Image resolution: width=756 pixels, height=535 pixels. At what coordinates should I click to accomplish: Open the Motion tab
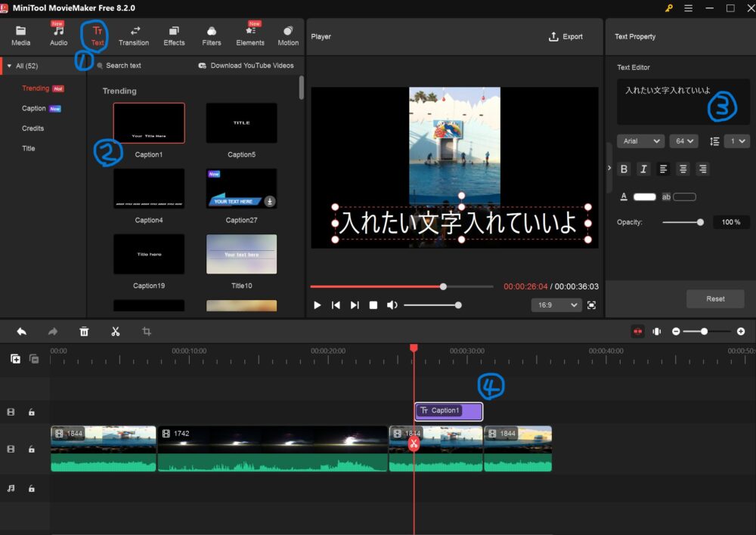[x=288, y=36]
